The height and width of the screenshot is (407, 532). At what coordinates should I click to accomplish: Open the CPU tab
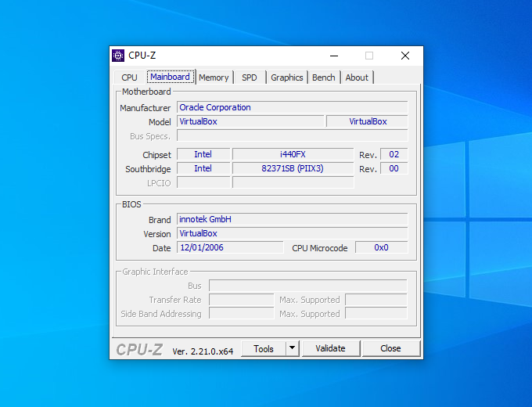tap(129, 77)
